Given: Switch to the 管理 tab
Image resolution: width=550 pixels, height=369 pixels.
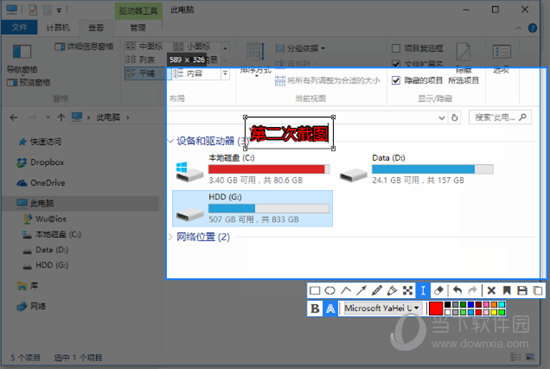Looking at the screenshot, I should (138, 27).
